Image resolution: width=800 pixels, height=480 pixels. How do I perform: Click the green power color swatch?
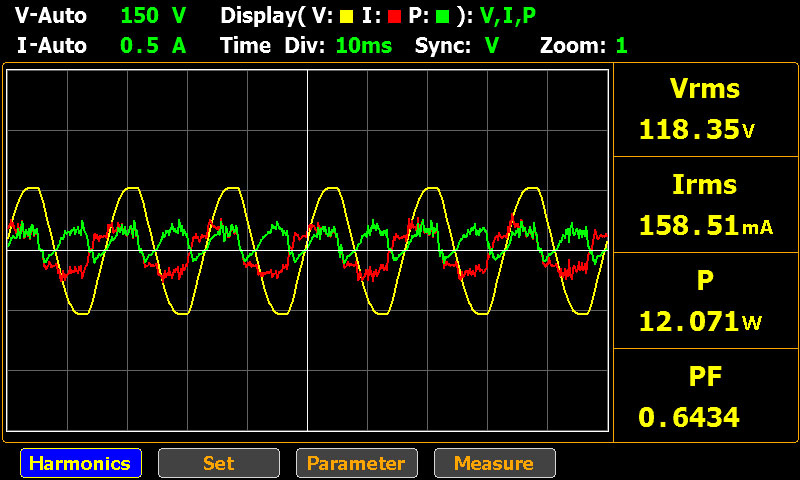(x=443, y=17)
